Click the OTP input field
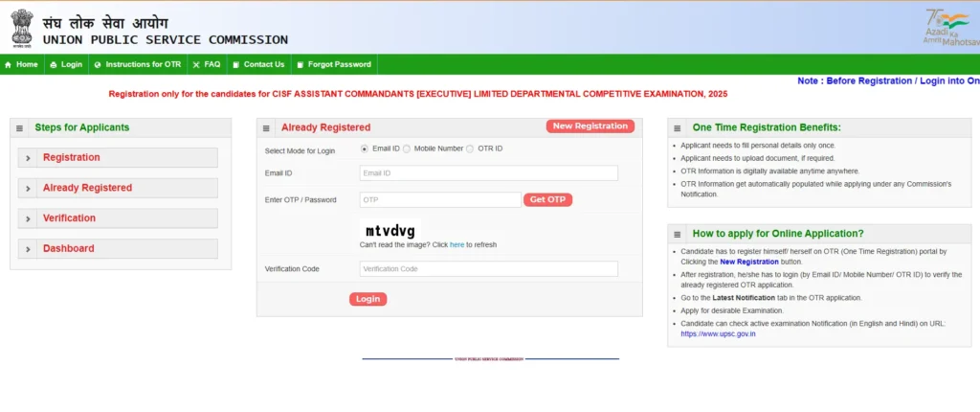The image size is (980, 412). [x=440, y=199]
